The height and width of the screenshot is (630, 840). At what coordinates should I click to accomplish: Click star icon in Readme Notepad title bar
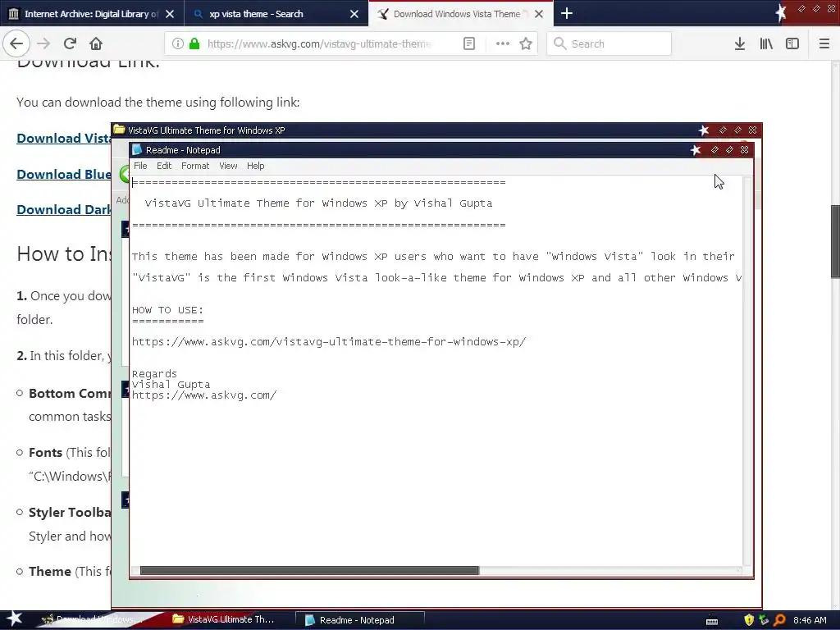[696, 150]
